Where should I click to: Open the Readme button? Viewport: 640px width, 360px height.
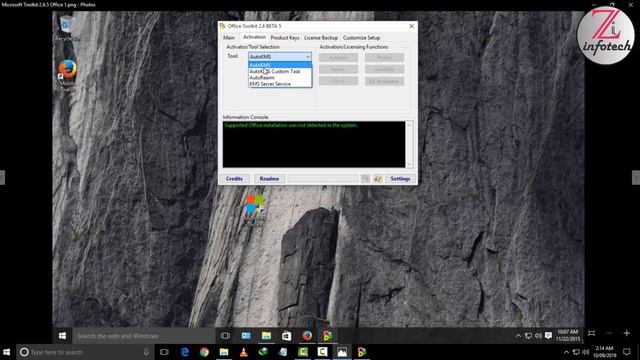[x=269, y=179]
